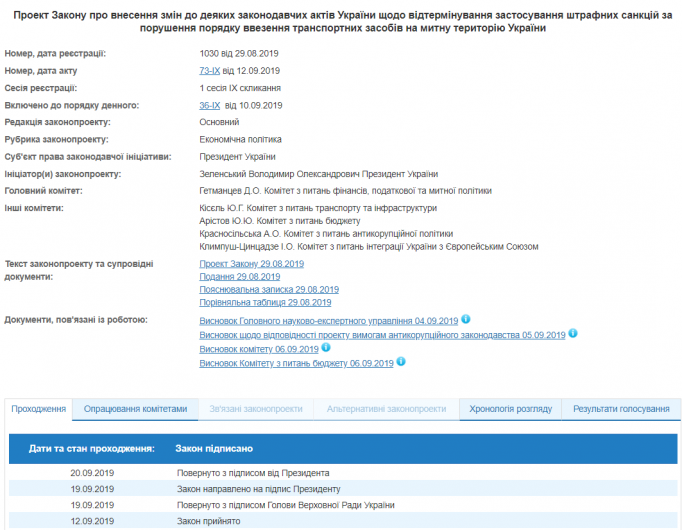This screenshot has width=682, height=530.
Task: Click info icon next to Висновок комітету 06.09.2019
Action: click(x=327, y=349)
